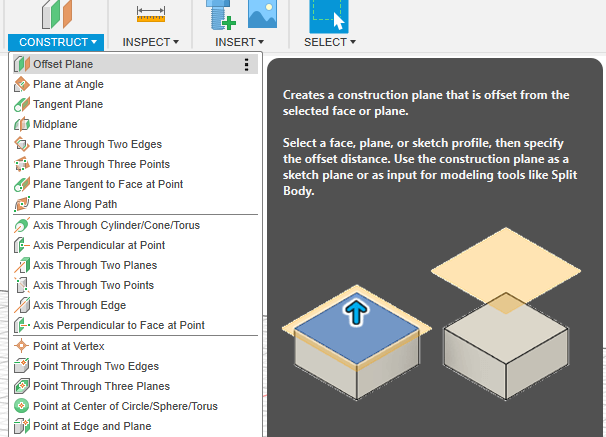Image resolution: width=606 pixels, height=437 pixels.
Task: Pick Point at Edge and Plane
Action: 135,426
